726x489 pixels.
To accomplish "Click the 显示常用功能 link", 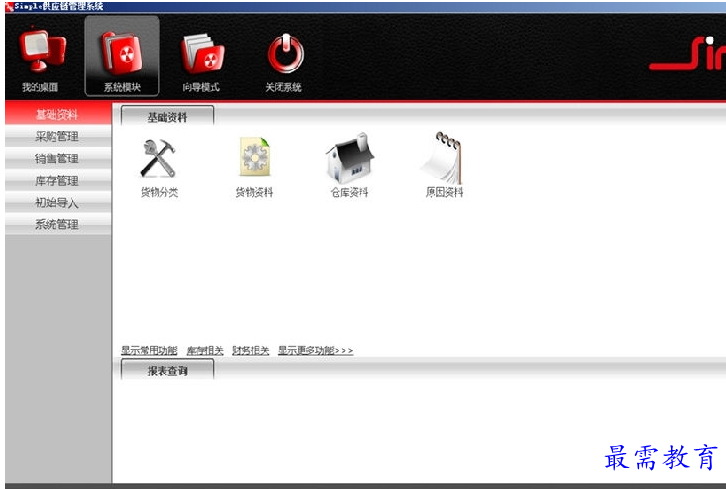I will click(x=149, y=351).
